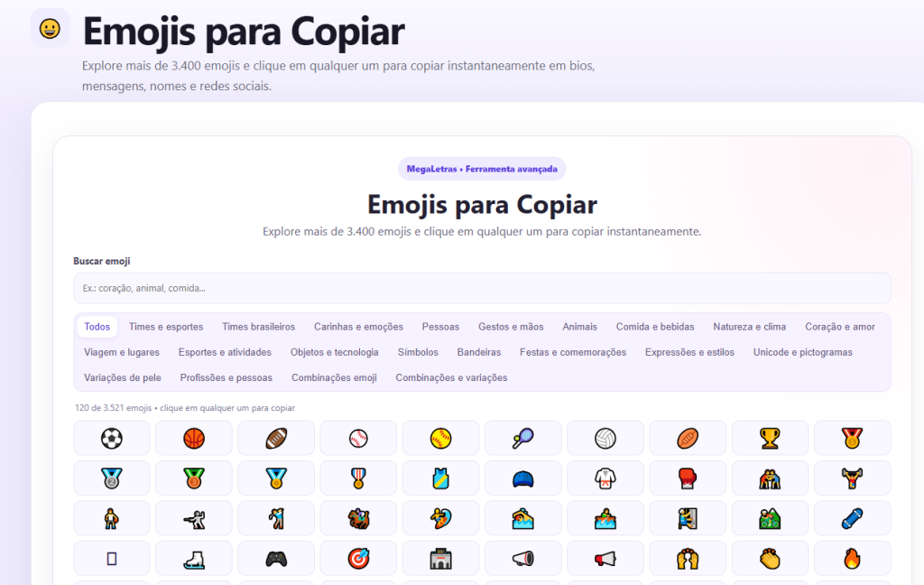This screenshot has height=585, width=924.
Task: Copy the white megaphone emoji
Action: (522, 559)
